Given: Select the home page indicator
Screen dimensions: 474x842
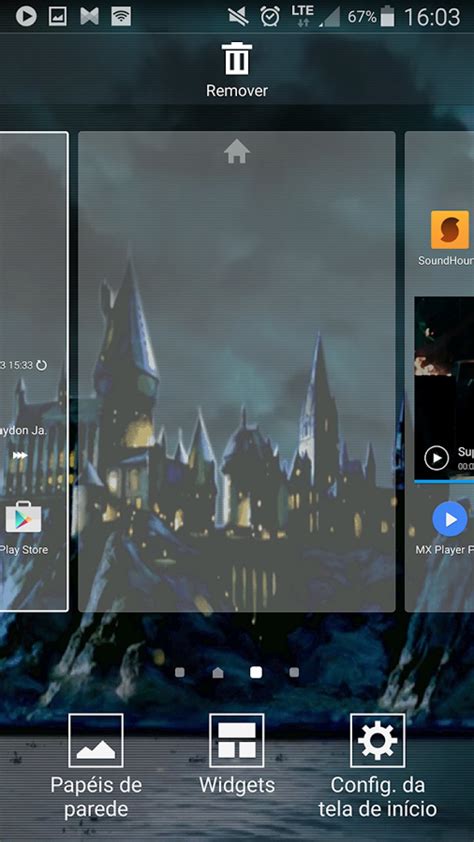Looking at the screenshot, I should point(218,672).
